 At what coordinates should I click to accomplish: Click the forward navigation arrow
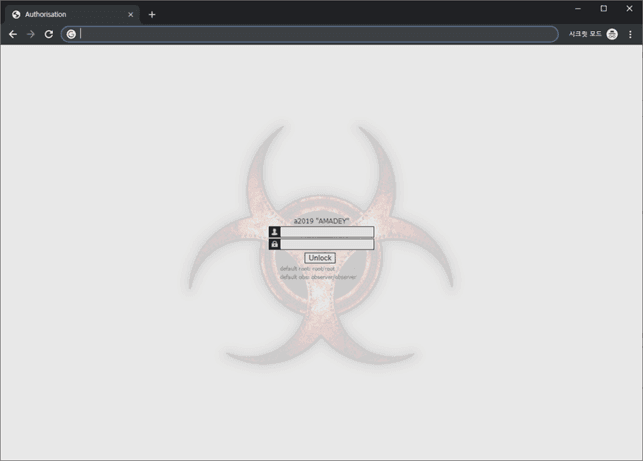tap(31, 34)
